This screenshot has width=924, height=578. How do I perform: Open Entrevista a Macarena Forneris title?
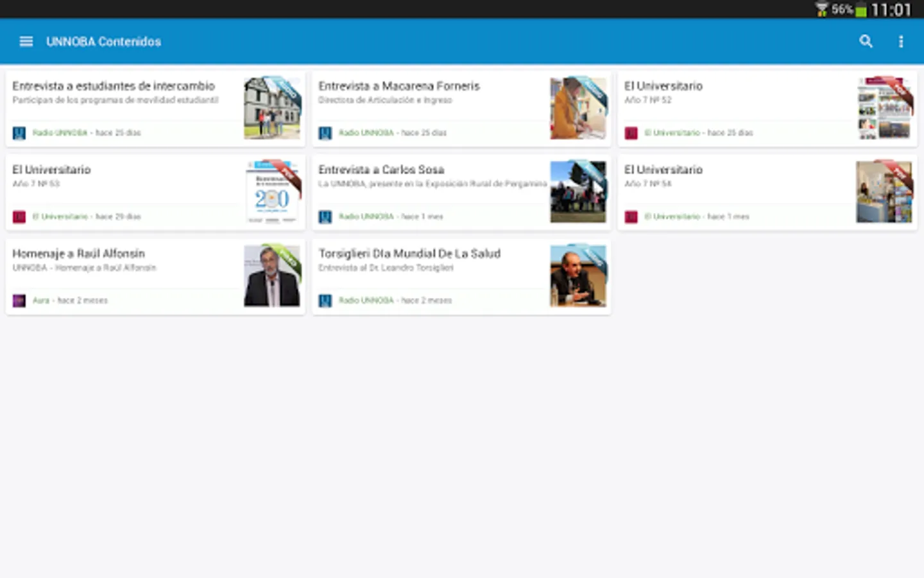point(399,86)
